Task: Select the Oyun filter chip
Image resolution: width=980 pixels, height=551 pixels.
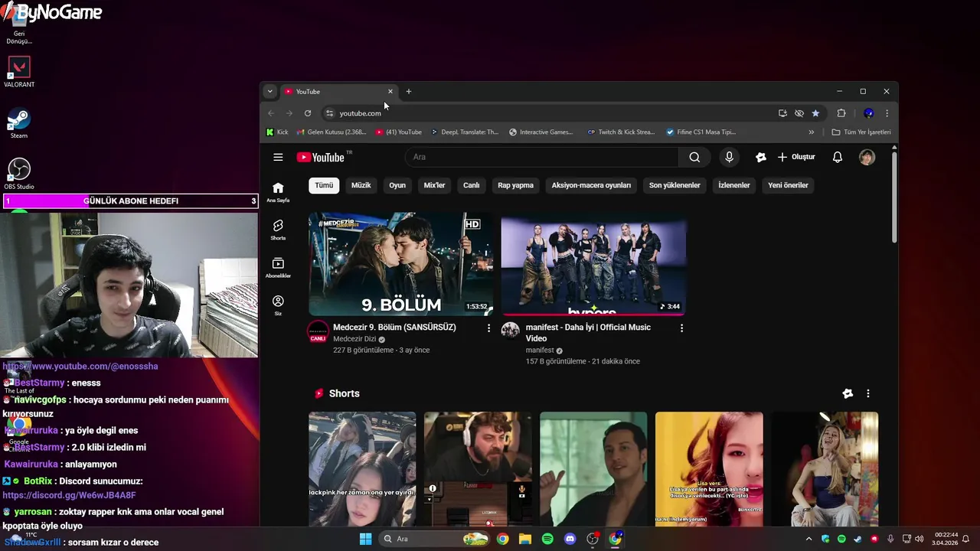Action: pyautogui.click(x=397, y=185)
